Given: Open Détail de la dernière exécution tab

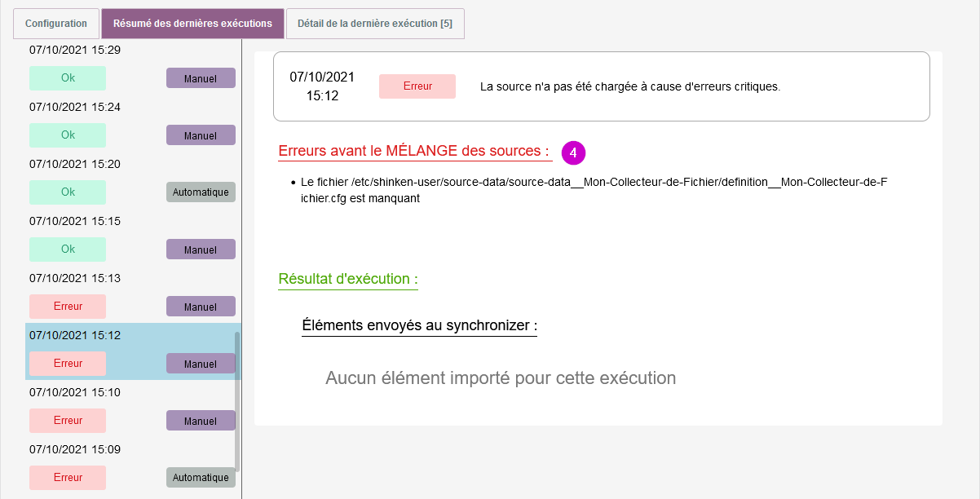Looking at the screenshot, I should pos(375,24).
